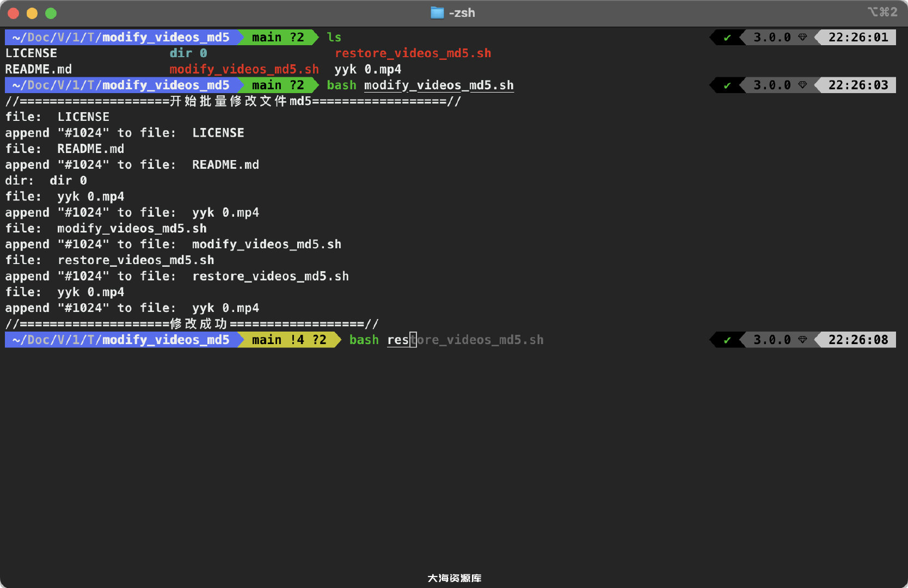Click the line 'file: restore_videos_md5.sh'
The image size is (908, 588).
(x=110, y=260)
